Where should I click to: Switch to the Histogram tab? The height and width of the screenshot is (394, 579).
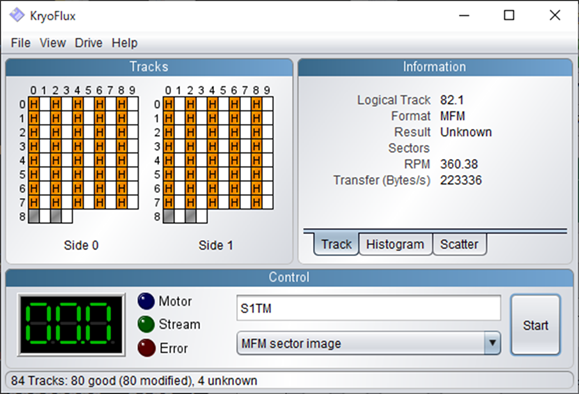coord(395,244)
